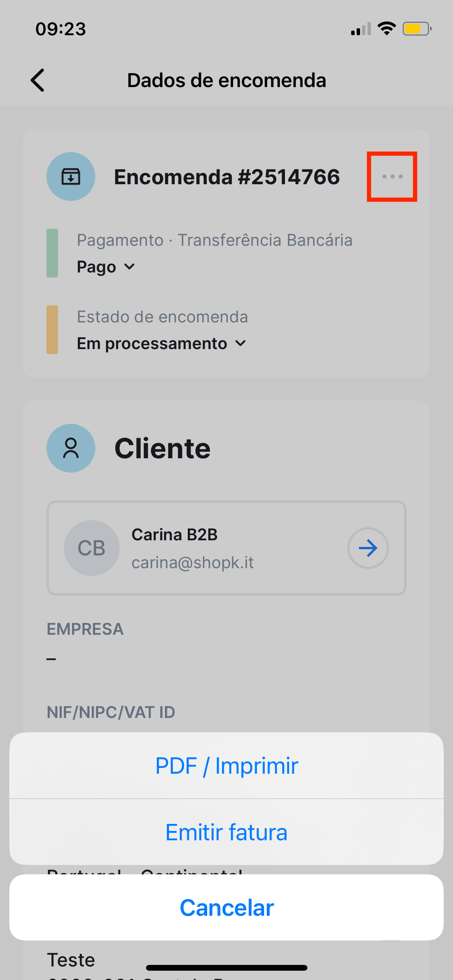Tap the battery indicator icon
Screen dimensions: 453x980
[417, 29]
